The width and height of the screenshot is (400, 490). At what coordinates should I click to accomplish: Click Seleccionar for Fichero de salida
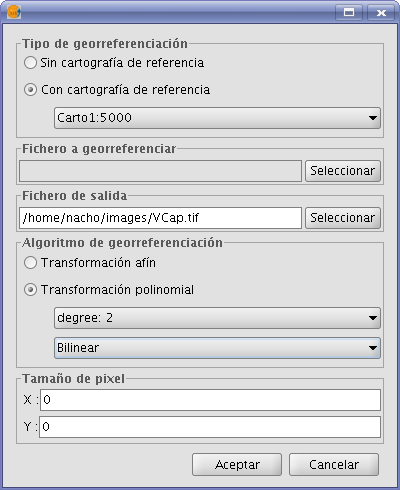click(343, 218)
